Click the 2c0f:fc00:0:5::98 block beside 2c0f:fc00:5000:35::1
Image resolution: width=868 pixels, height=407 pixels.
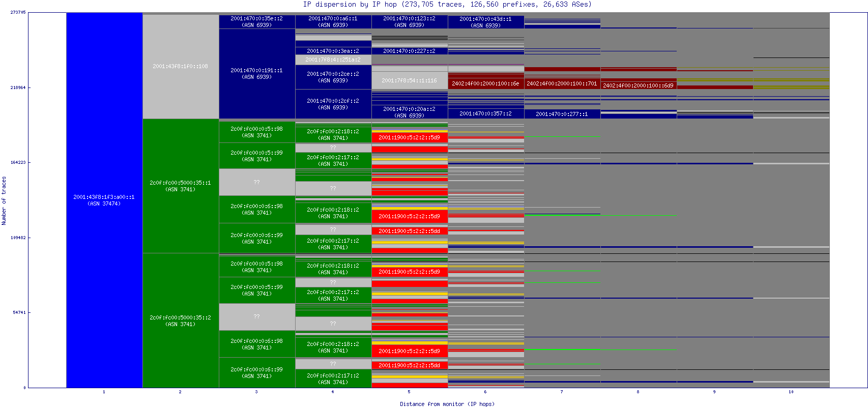pyautogui.click(x=257, y=132)
